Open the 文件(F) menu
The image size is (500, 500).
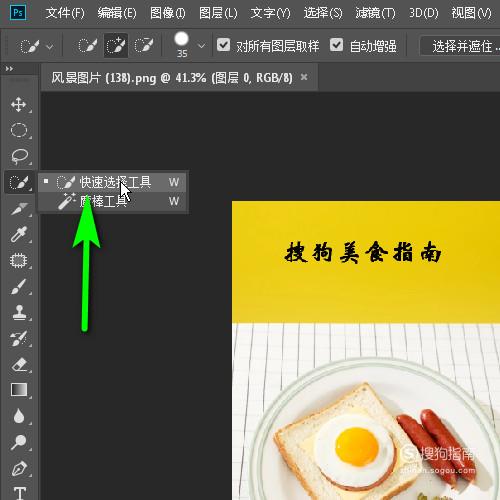[65, 13]
